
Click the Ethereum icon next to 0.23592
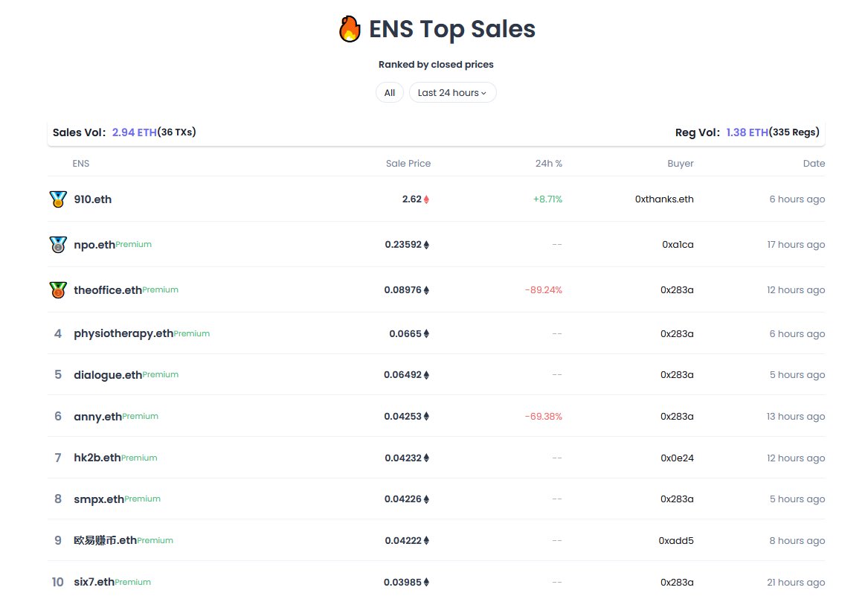426,245
